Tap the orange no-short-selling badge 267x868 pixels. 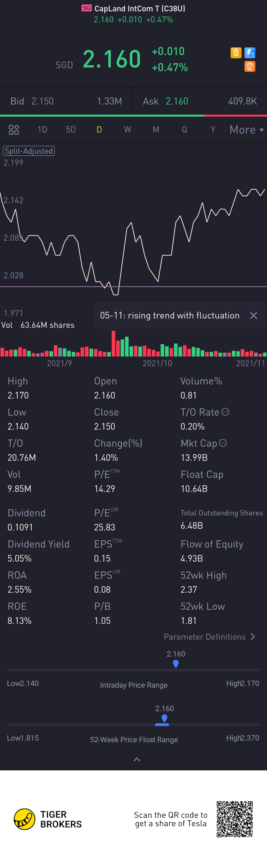coord(250,66)
